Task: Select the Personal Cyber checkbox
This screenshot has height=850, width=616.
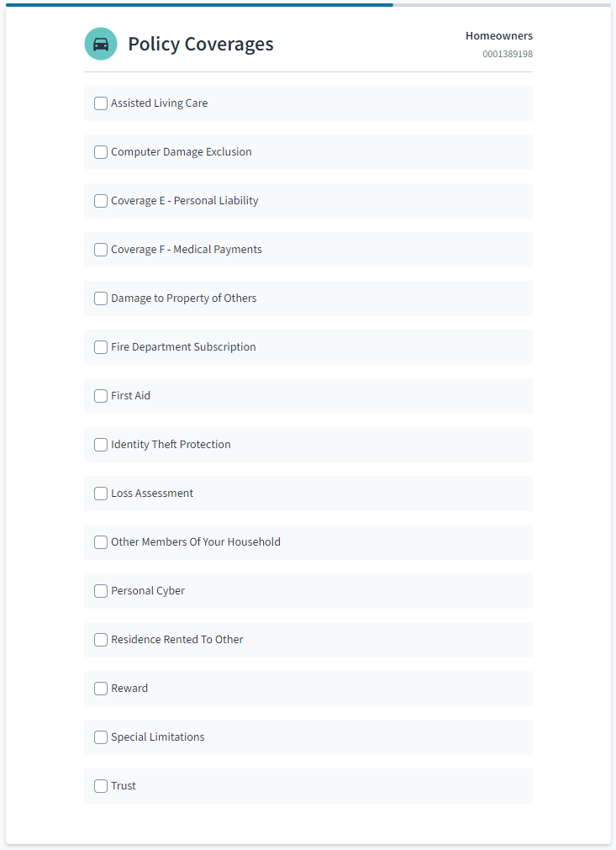Action: tap(101, 591)
